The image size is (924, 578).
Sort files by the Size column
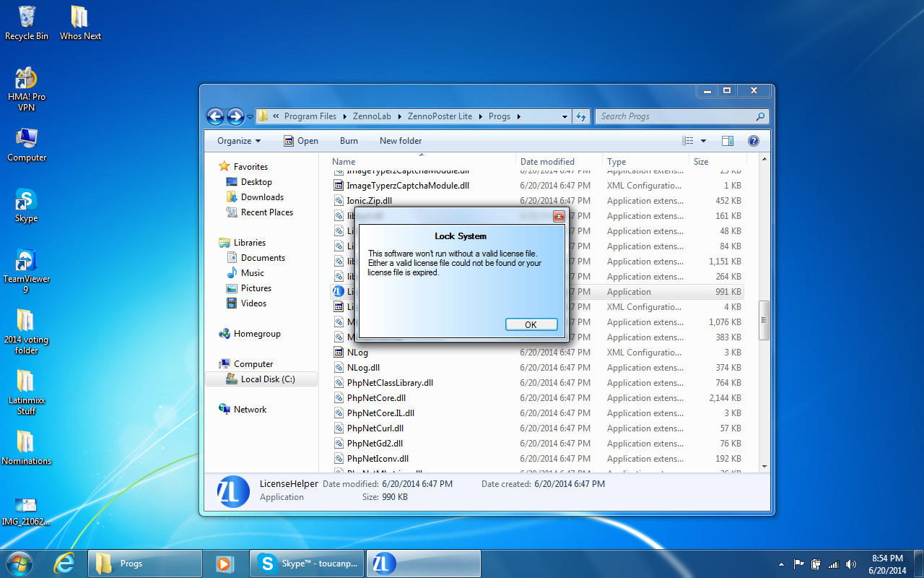pyautogui.click(x=717, y=162)
